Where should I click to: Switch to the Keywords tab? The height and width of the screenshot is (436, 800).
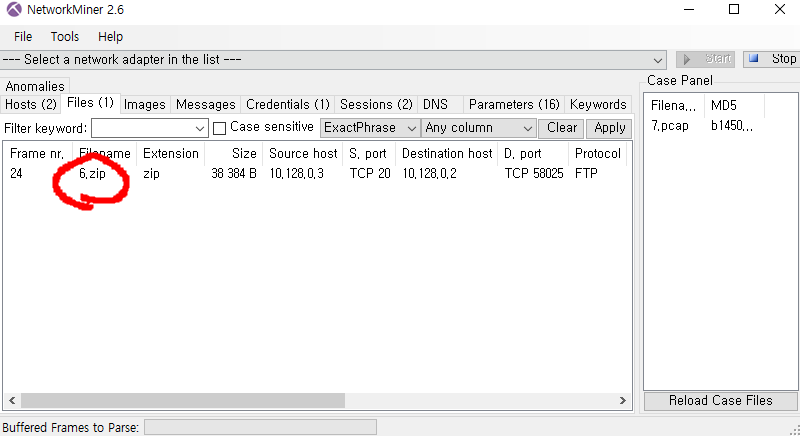click(598, 105)
